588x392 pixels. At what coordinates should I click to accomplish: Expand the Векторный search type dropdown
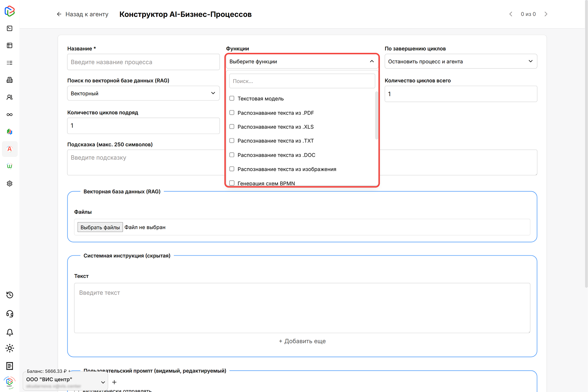point(143,93)
